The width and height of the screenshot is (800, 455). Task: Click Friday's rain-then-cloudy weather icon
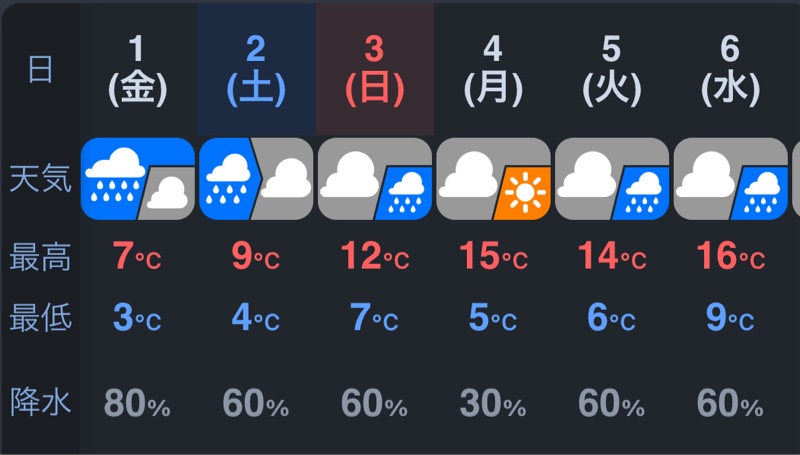tap(138, 179)
